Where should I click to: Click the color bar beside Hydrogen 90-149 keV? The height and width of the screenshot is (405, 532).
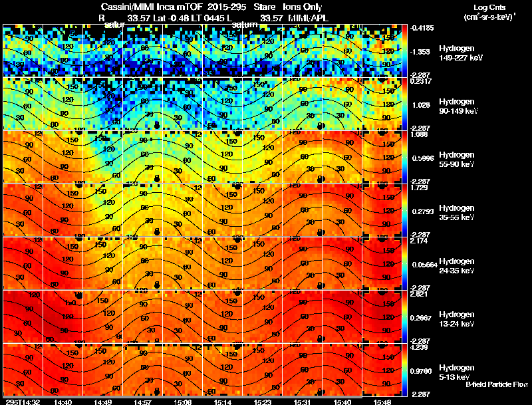click(404, 104)
